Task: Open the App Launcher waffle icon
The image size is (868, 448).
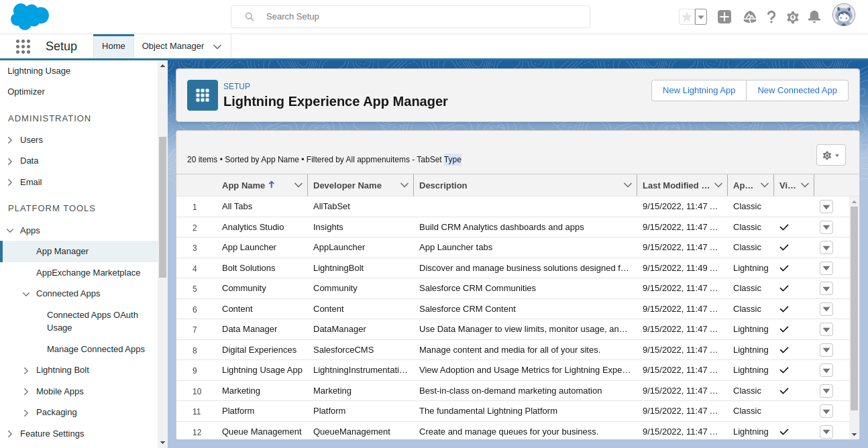Action: (23, 46)
